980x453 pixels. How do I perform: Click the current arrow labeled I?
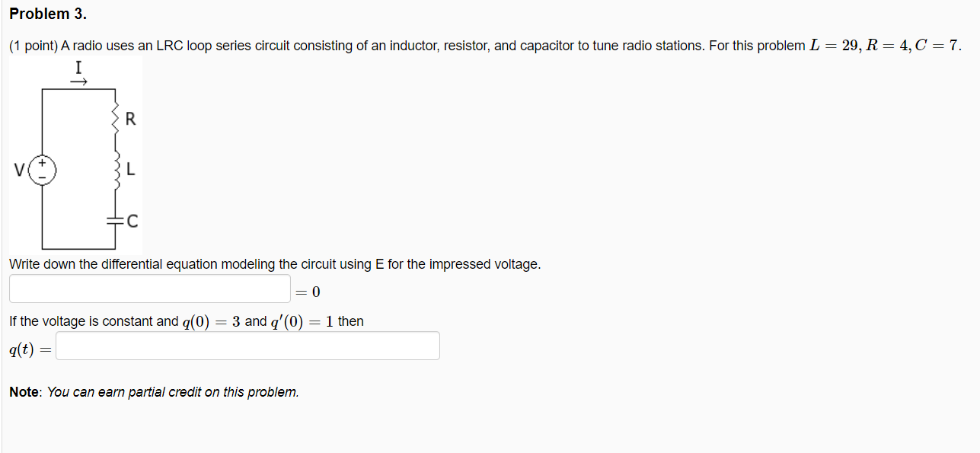point(77,72)
